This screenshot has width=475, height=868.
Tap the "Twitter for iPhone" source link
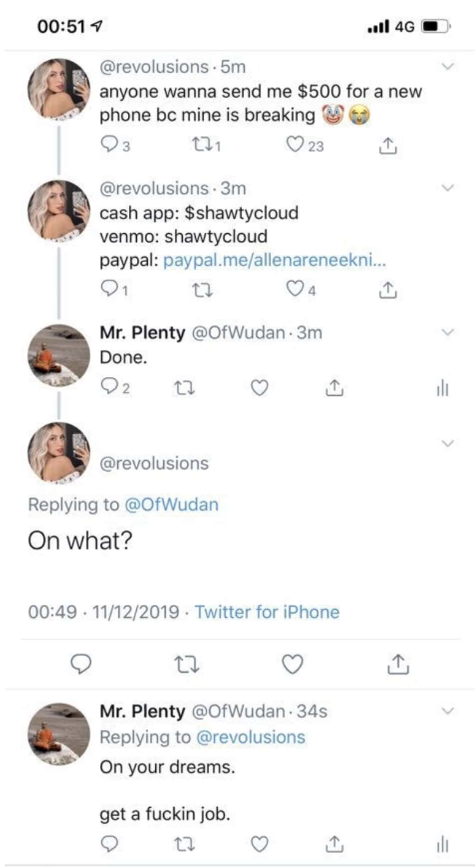click(x=267, y=612)
